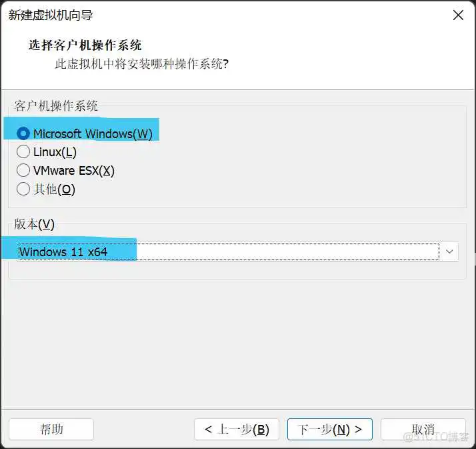Screen dimensions: 476x449
Task: Choose the VMware ESX radio button circle
Action: point(23,171)
